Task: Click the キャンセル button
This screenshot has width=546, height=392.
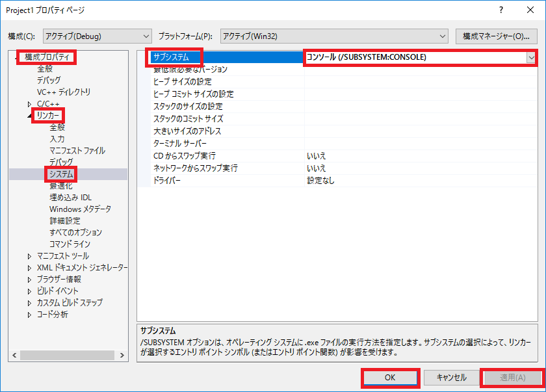Action: coord(452,378)
